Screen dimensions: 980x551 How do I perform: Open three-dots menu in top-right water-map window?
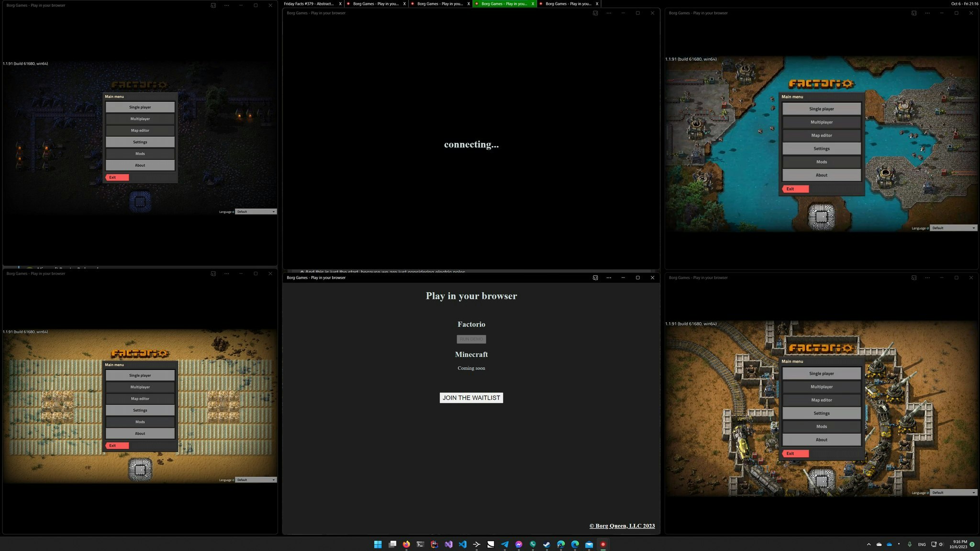pyautogui.click(x=927, y=13)
